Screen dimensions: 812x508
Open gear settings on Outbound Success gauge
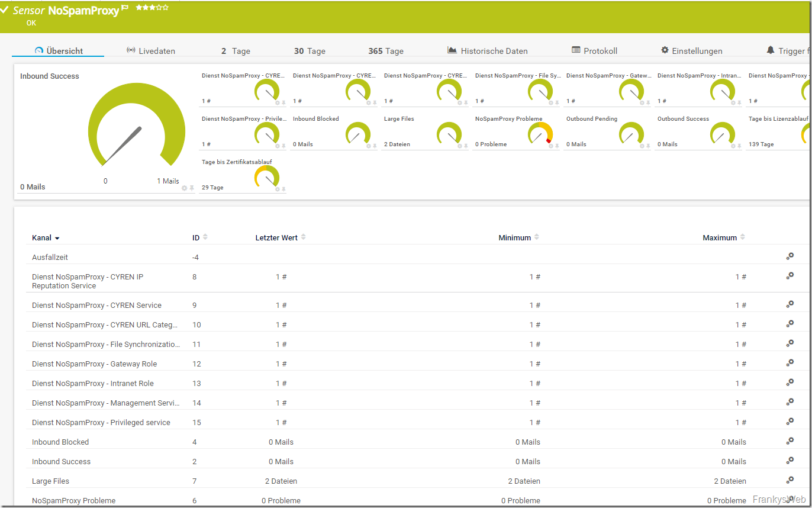click(x=733, y=146)
